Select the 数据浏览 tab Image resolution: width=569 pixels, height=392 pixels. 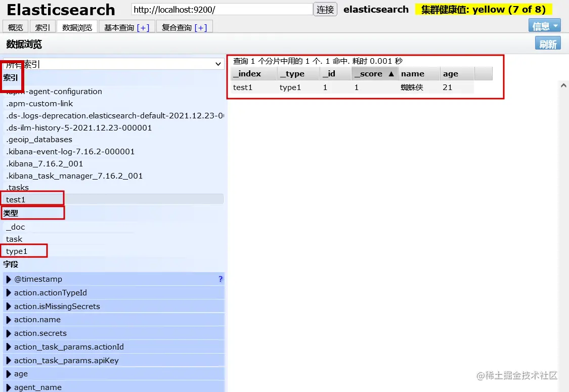(77, 27)
